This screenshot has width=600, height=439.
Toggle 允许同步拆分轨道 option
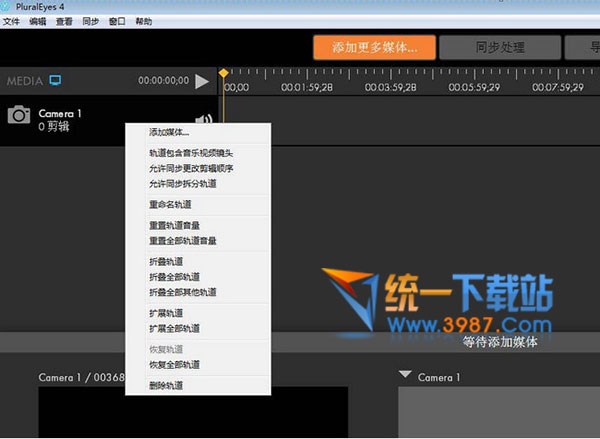tap(182, 183)
